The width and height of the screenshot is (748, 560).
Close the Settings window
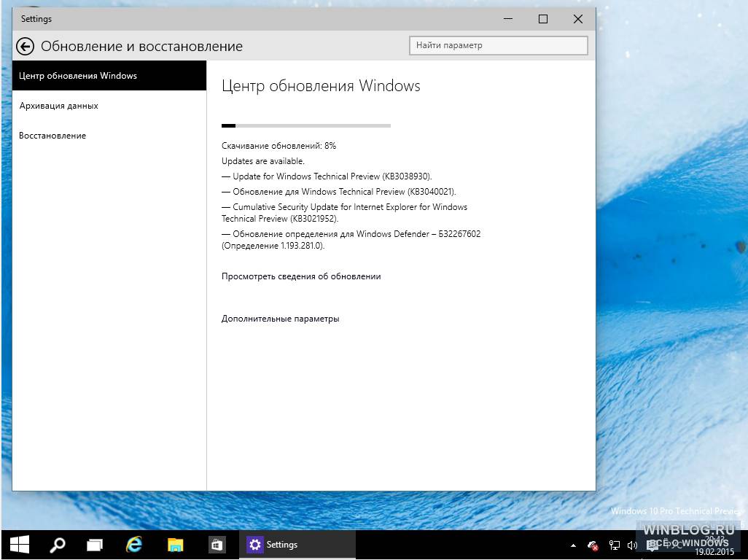[x=577, y=19]
